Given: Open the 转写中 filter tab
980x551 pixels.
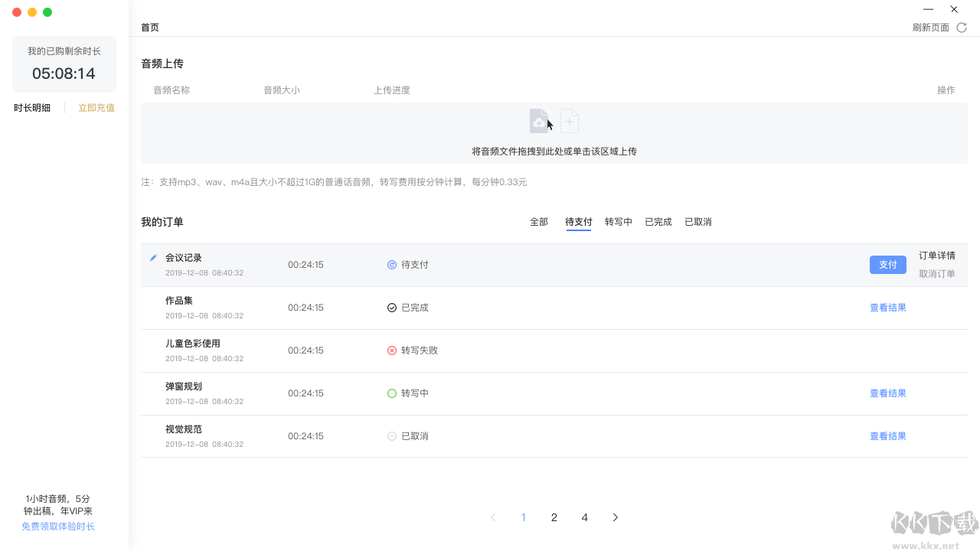Looking at the screenshot, I should 618,221.
